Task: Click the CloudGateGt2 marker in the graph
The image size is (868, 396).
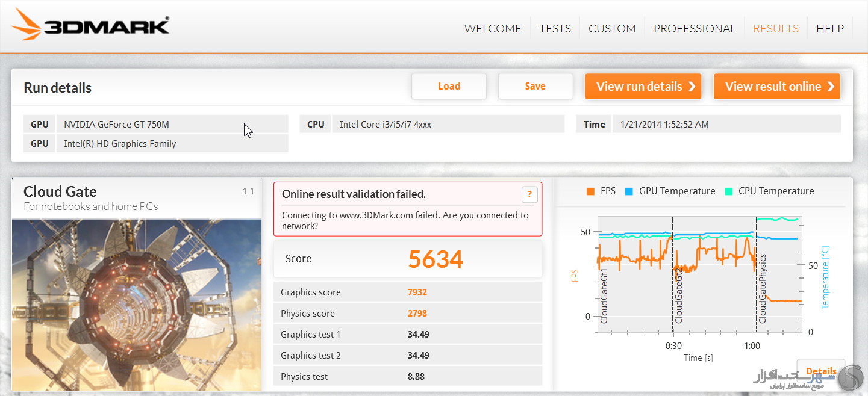Action: 679,296
